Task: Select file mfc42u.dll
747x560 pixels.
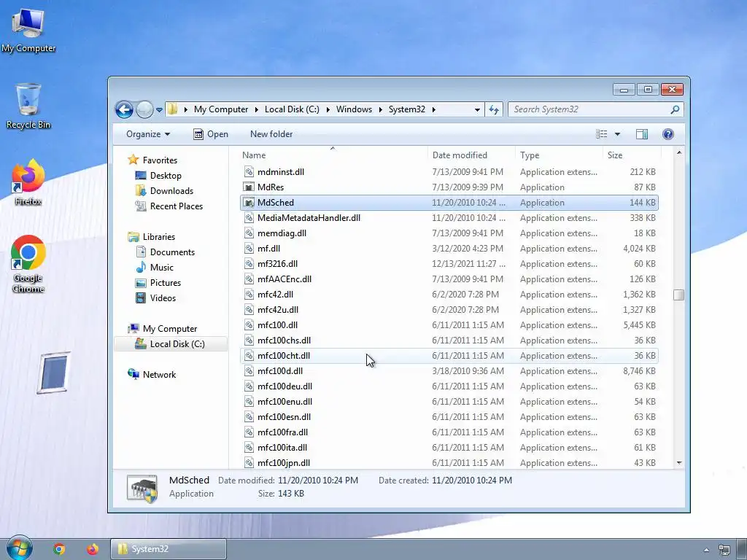Action: (x=449, y=309)
